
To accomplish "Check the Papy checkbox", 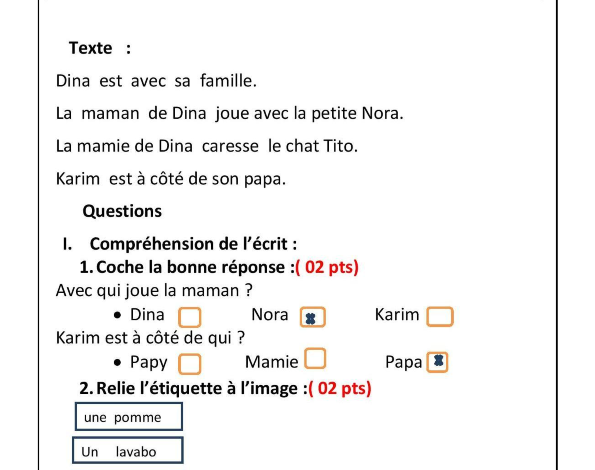I will tap(190, 364).
